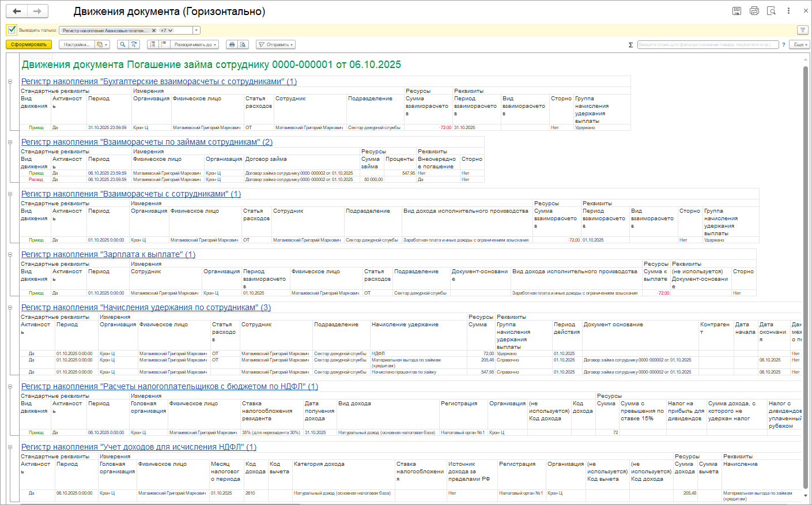Screen dimensions: 812x505
Task: Click the back navigation arrow
Action: coord(17,11)
